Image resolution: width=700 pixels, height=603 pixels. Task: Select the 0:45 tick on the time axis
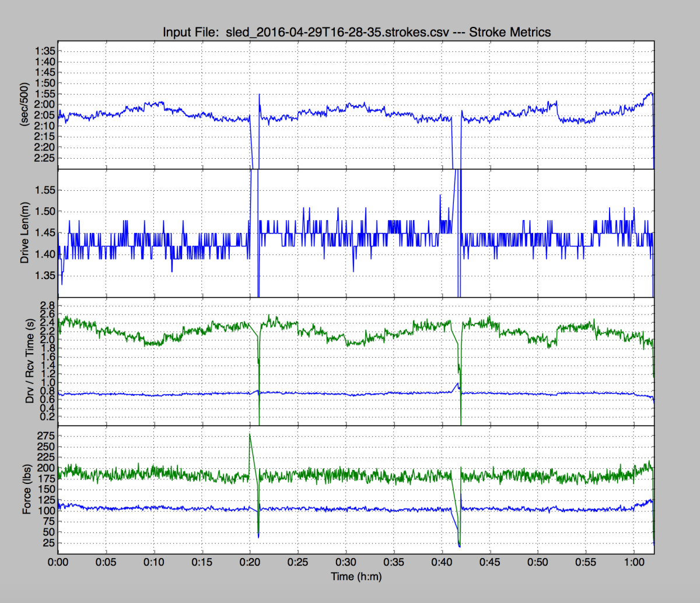(490, 563)
